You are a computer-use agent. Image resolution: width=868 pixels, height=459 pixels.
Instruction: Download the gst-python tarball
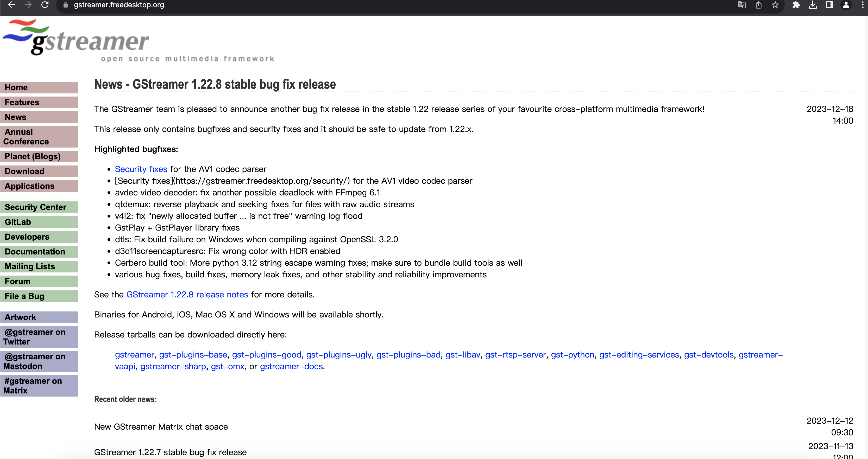click(573, 355)
